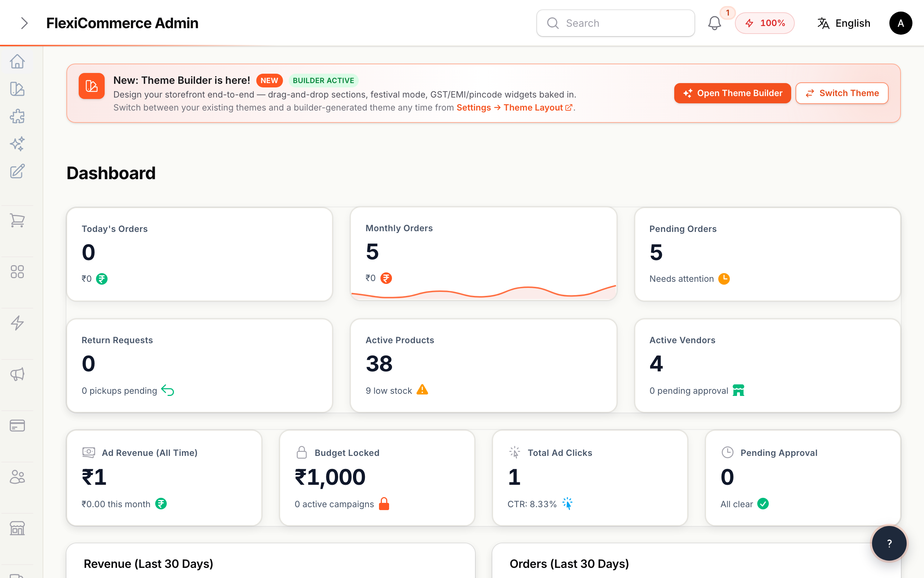Click the green rupee icon beside this month
924x578 pixels.
pyautogui.click(x=161, y=504)
